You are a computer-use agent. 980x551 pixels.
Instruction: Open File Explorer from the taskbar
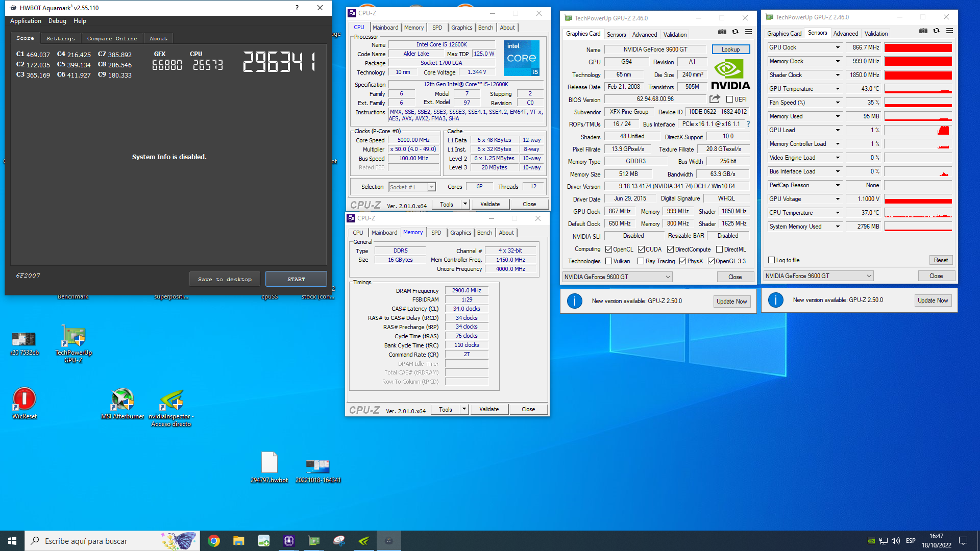pyautogui.click(x=238, y=541)
